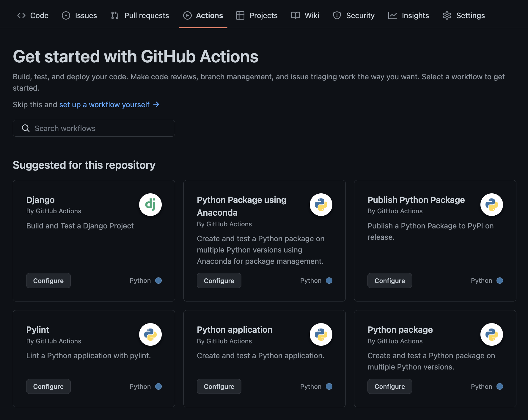Select the Actions tab
This screenshot has width=528, height=420.
point(203,15)
